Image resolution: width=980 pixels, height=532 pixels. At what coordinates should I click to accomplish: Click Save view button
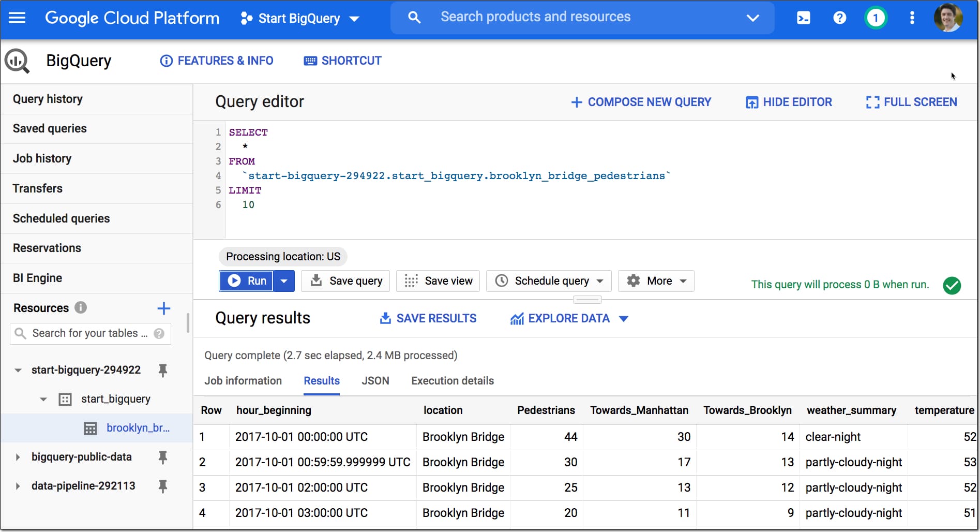coord(438,280)
